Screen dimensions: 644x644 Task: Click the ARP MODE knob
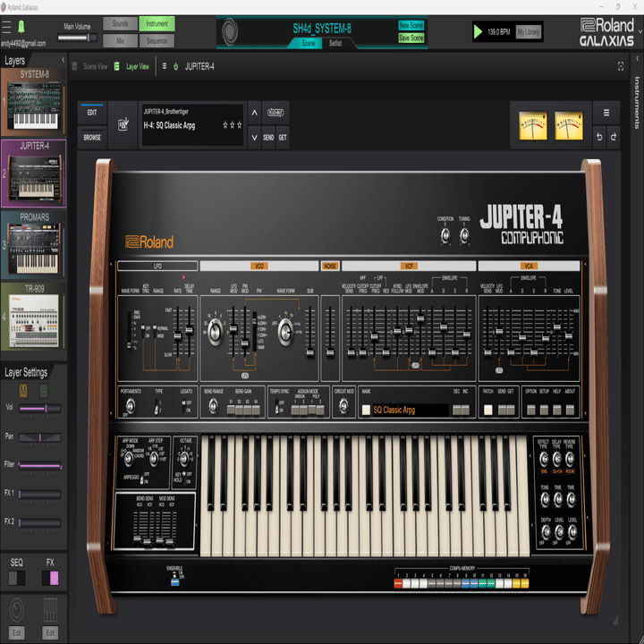(x=129, y=458)
